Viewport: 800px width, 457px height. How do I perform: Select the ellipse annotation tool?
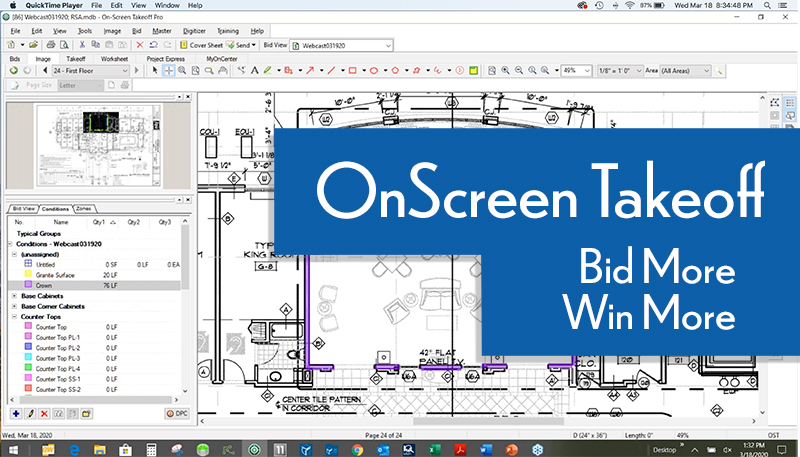(x=374, y=70)
